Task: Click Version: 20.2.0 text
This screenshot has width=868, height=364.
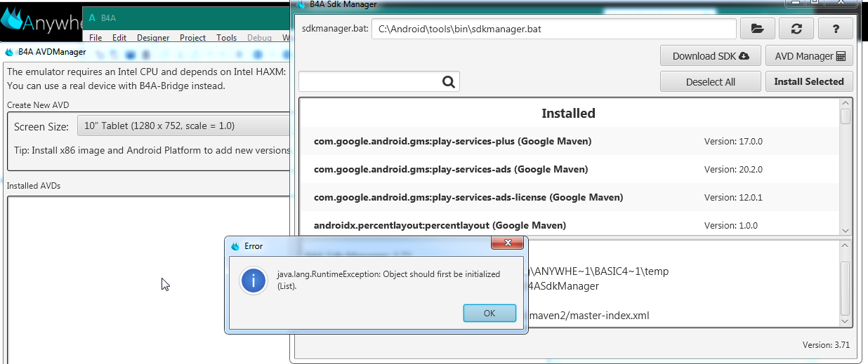Action: pyautogui.click(x=733, y=170)
